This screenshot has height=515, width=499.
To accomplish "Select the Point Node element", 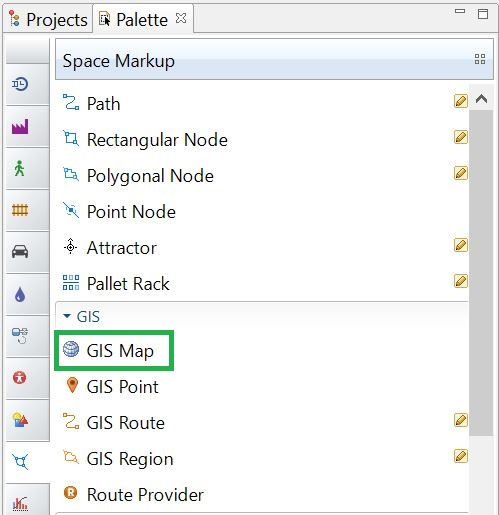I will (x=119, y=211).
